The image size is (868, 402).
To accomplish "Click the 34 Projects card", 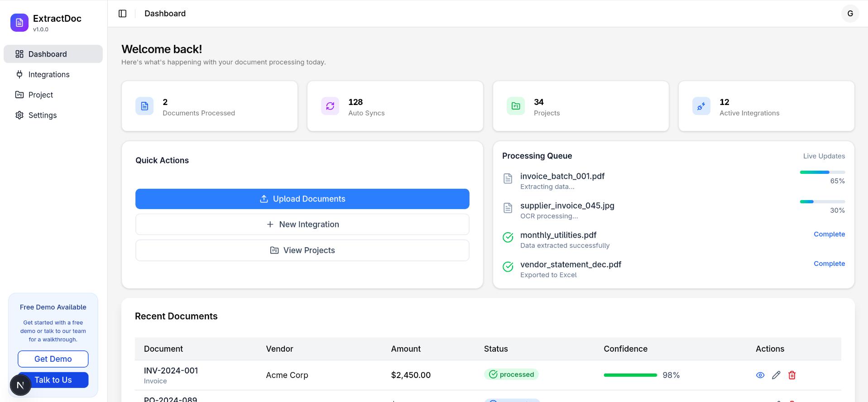I will pyautogui.click(x=580, y=106).
